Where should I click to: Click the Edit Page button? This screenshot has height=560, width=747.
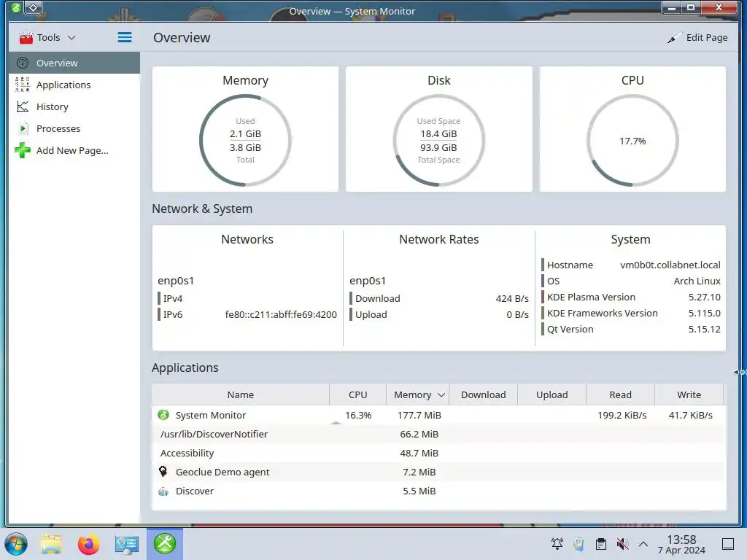(x=697, y=38)
